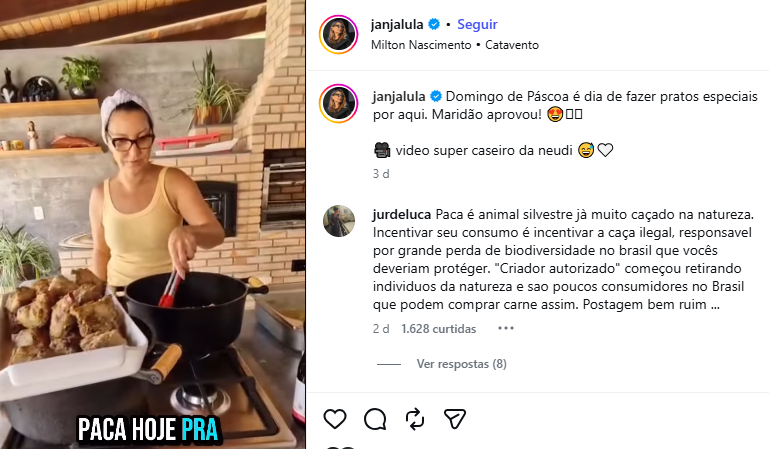Open the three-dot comment options menu

506,328
